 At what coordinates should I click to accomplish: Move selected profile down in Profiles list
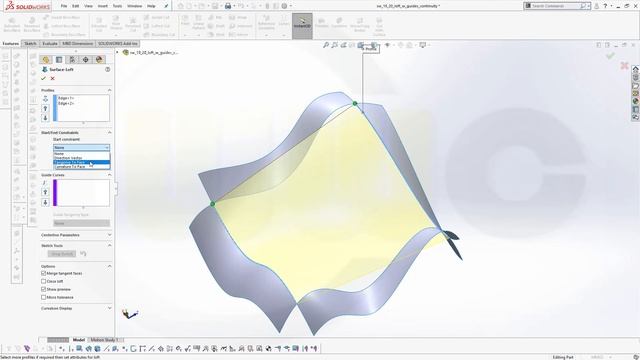click(x=45, y=118)
